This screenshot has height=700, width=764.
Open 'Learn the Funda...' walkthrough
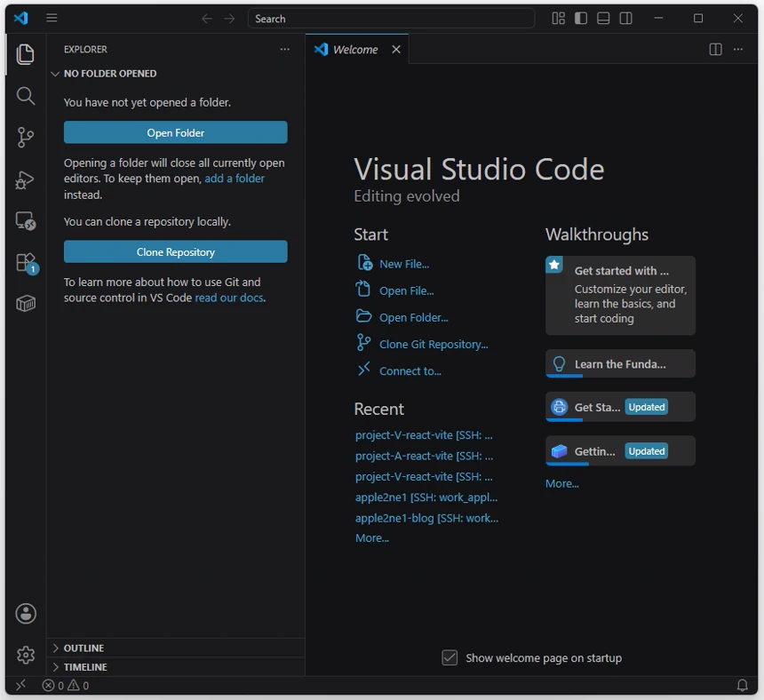coord(620,364)
